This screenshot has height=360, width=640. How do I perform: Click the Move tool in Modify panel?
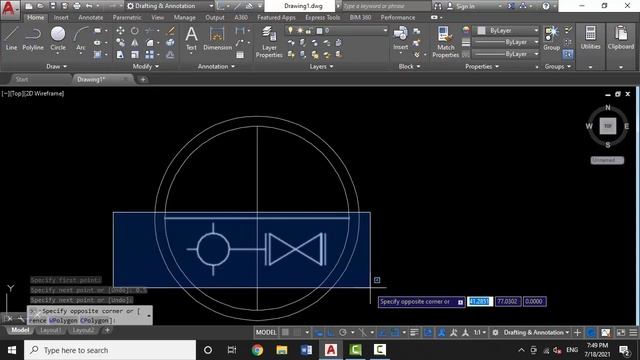[x=120, y=31]
